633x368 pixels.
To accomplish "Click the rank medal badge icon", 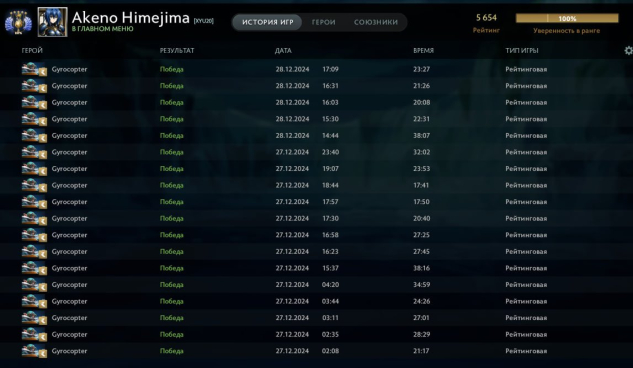I will coord(18,22).
